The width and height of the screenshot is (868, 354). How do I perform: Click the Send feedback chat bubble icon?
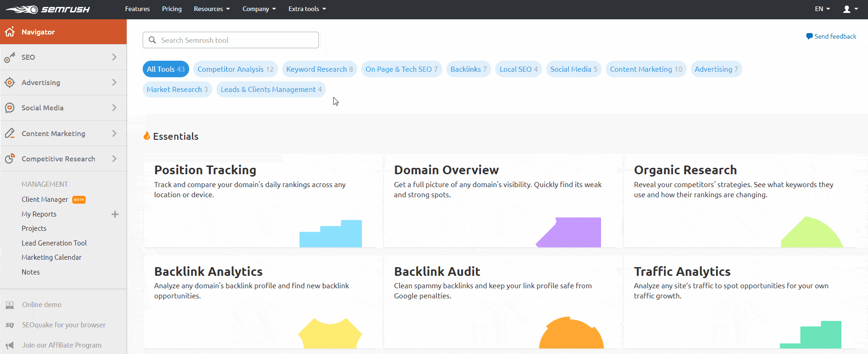(x=809, y=36)
